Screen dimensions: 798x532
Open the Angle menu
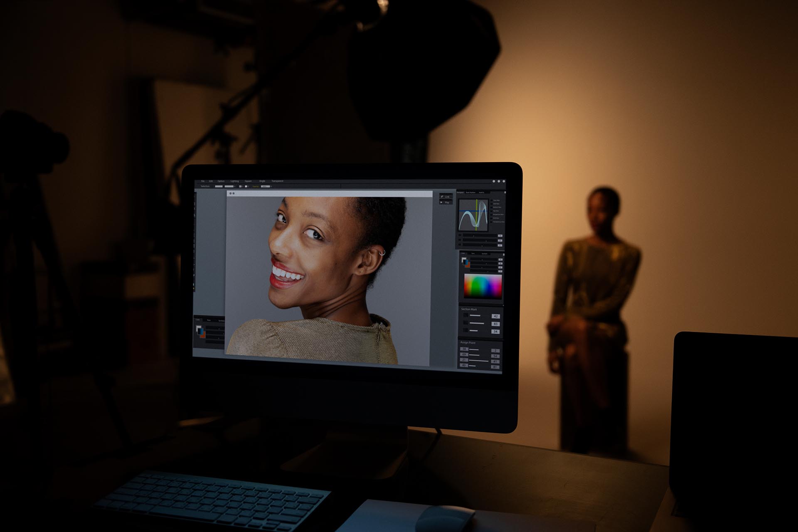(x=262, y=181)
